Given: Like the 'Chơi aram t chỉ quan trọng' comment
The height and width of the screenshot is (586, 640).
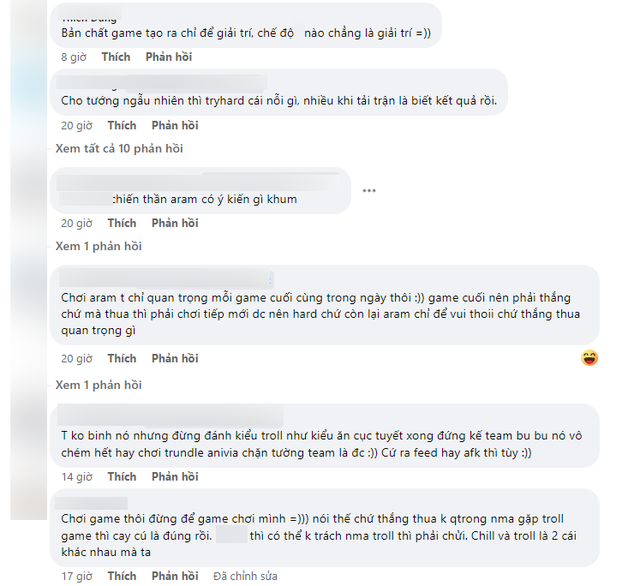Looking at the screenshot, I should [x=122, y=358].
